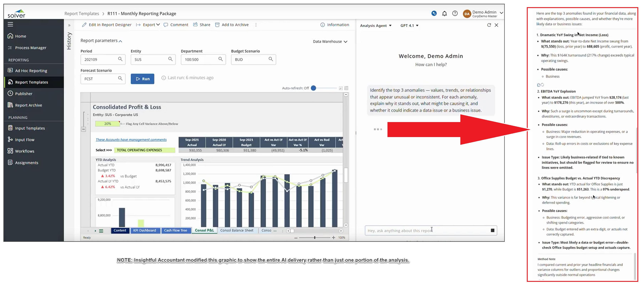Image resolution: width=644 pixels, height=287 pixels.
Task: Open management comments accounts link
Action: tap(131, 140)
